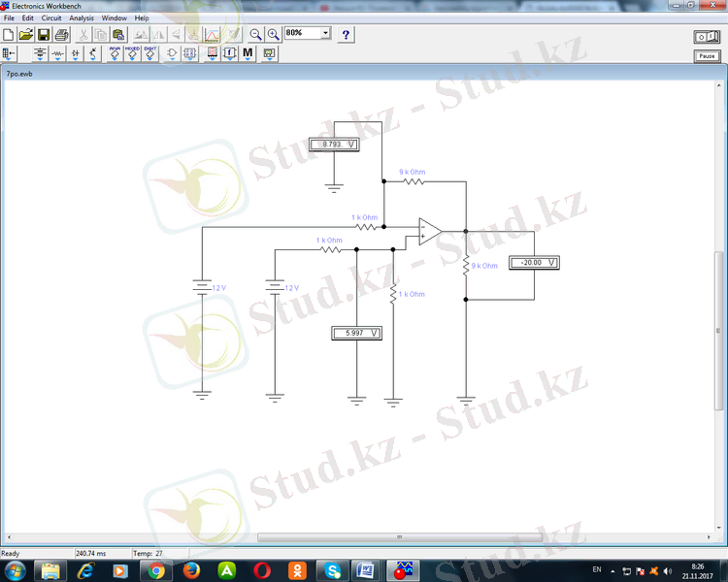Paste component from clipboard
728x582 pixels.
pos(118,35)
